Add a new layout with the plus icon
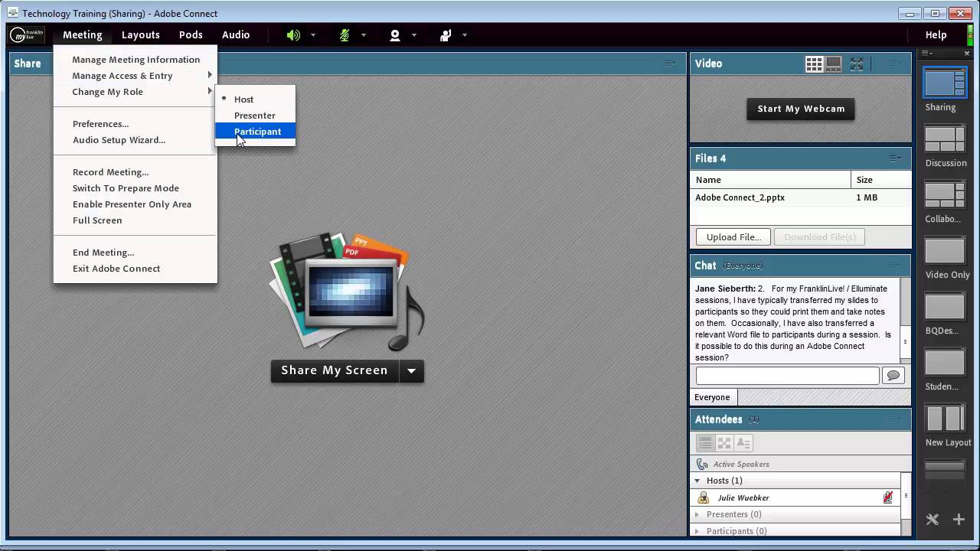This screenshot has width=980, height=551. tap(959, 520)
